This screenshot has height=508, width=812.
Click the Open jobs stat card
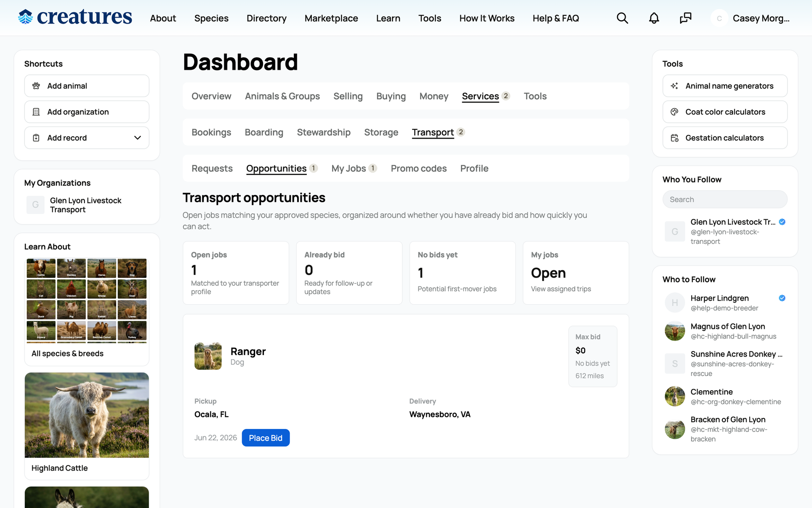(x=236, y=273)
